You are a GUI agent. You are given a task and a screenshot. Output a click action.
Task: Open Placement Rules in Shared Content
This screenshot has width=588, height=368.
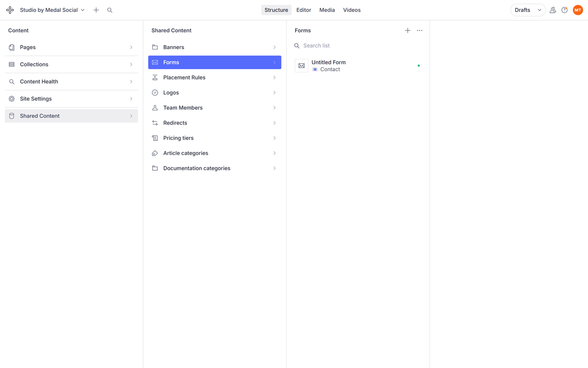click(x=215, y=78)
